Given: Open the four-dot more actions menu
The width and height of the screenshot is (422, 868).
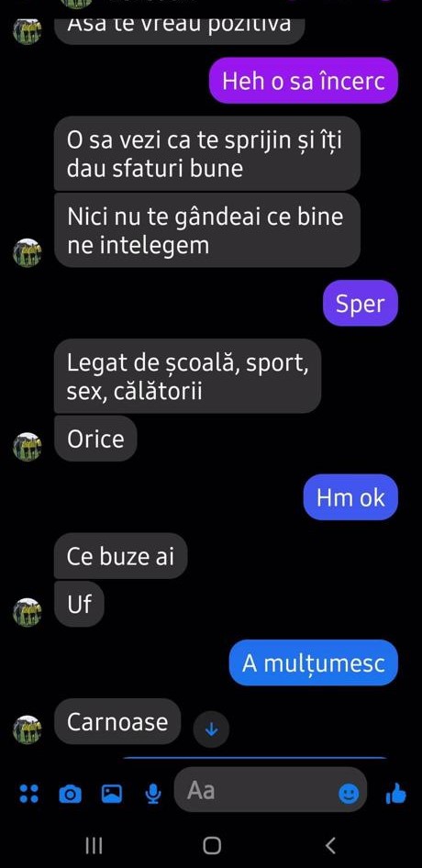Looking at the screenshot, I should coord(28,795).
